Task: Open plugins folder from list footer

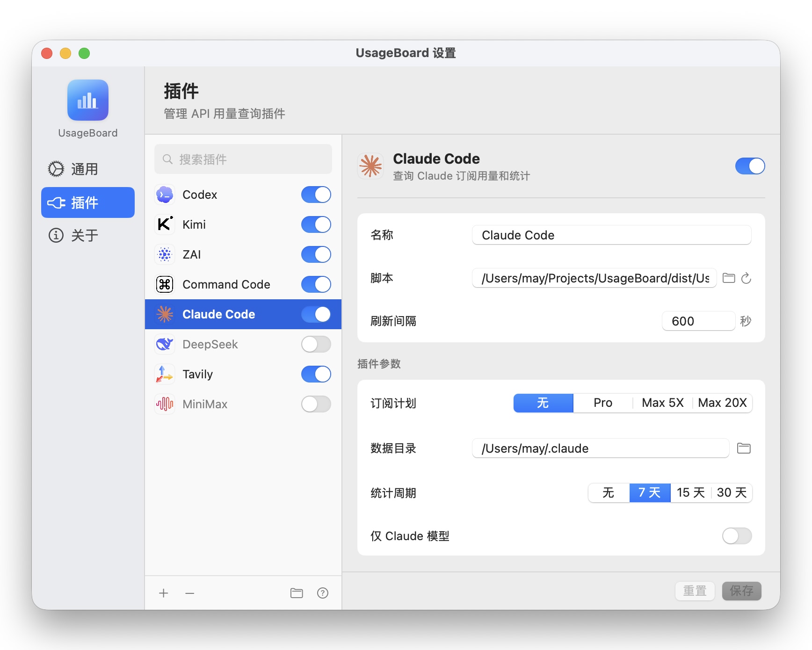Action: 297,593
